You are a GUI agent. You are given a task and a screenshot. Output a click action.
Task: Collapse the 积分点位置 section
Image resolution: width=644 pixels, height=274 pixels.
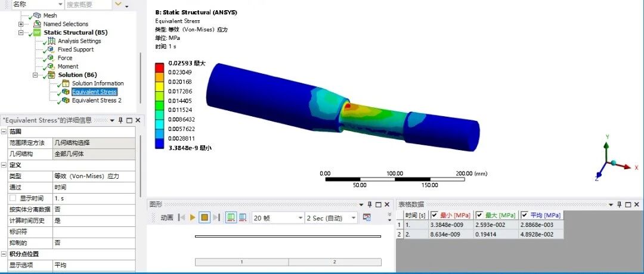click(x=4, y=254)
